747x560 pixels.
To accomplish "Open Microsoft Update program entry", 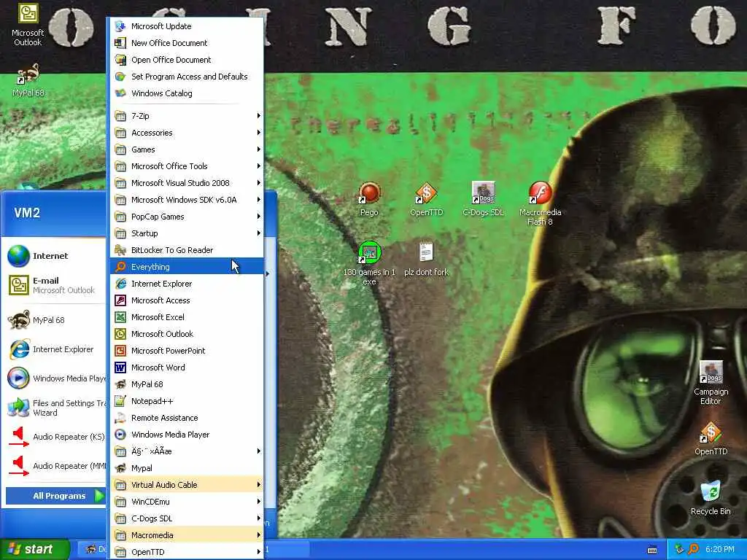I will (187, 26).
